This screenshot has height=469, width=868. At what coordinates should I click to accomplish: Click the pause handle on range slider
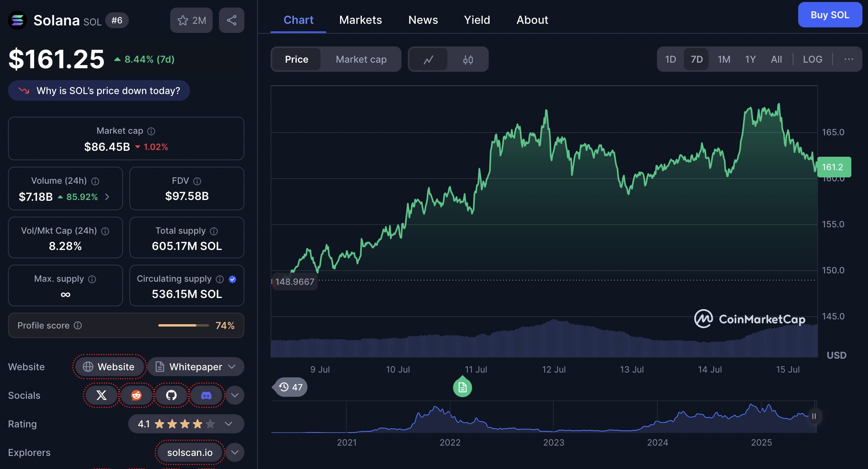[x=814, y=416]
